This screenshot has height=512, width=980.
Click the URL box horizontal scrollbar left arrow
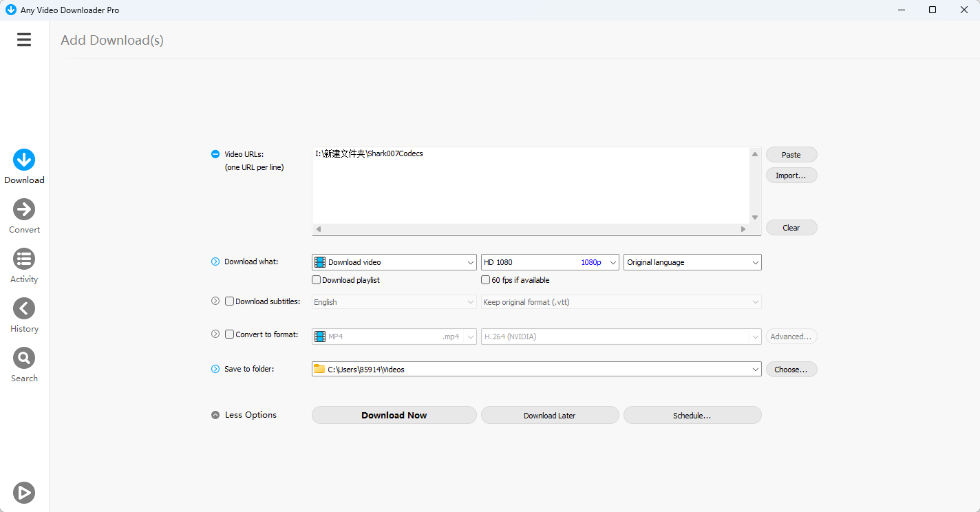[x=319, y=229]
